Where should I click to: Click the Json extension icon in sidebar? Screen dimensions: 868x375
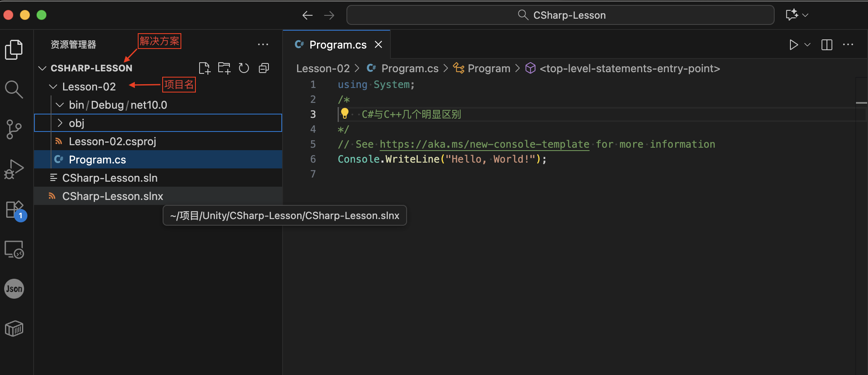[14, 289]
